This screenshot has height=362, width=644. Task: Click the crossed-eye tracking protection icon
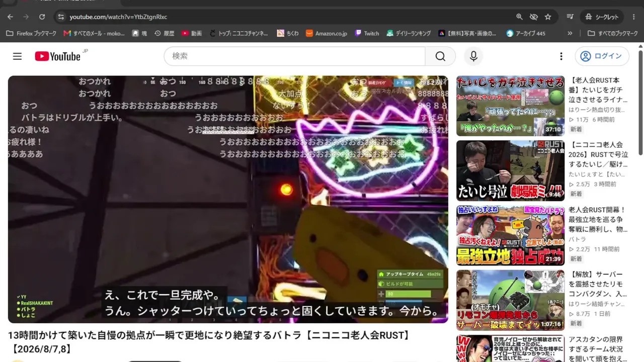(x=534, y=17)
